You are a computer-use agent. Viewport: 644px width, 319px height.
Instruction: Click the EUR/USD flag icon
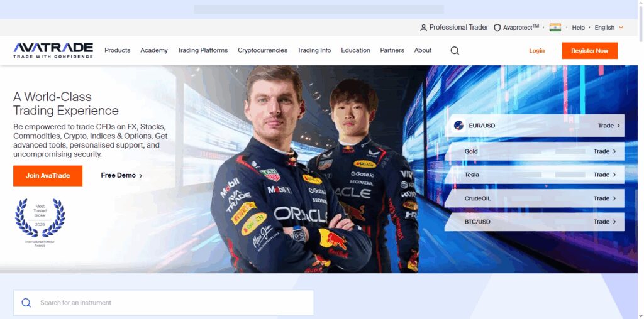458,126
